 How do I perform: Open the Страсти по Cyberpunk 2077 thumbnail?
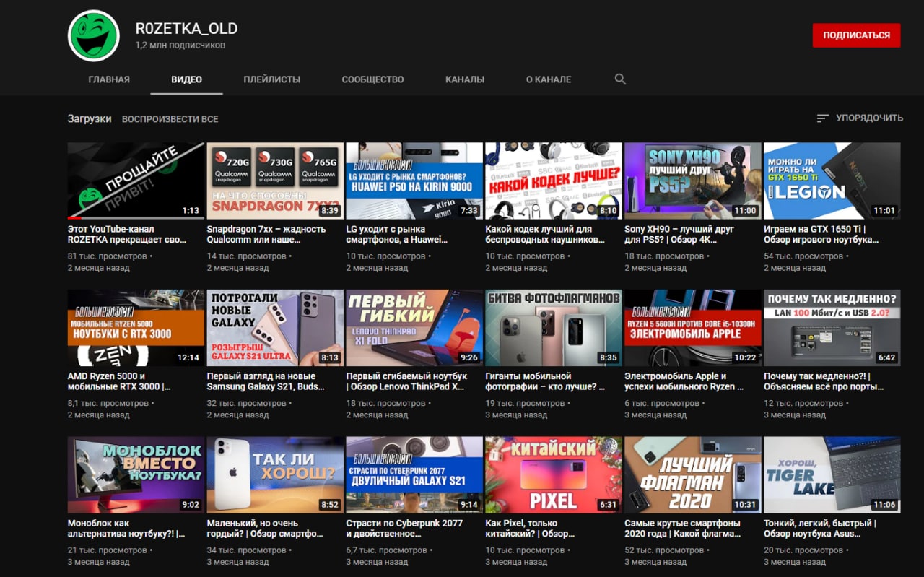414,474
